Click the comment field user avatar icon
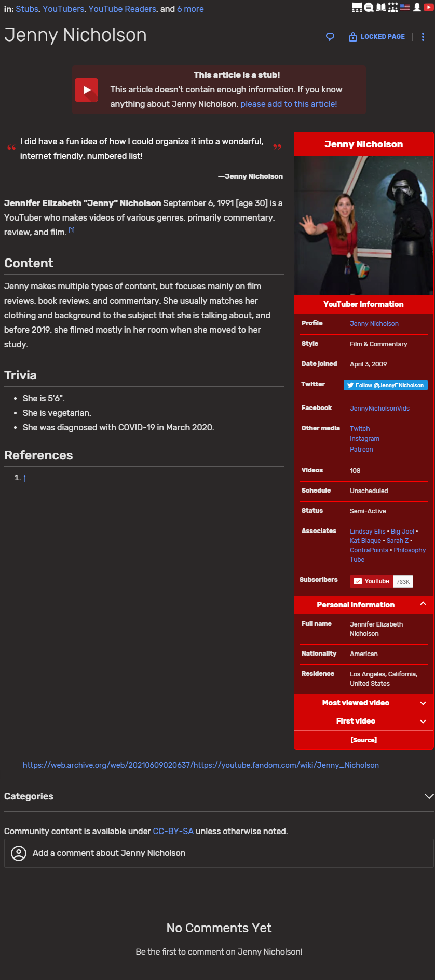Image resolution: width=435 pixels, height=980 pixels. [19, 853]
